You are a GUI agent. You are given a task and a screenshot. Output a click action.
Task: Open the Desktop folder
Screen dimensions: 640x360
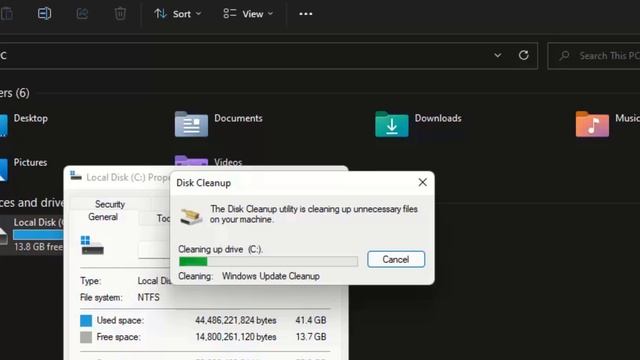24,124
